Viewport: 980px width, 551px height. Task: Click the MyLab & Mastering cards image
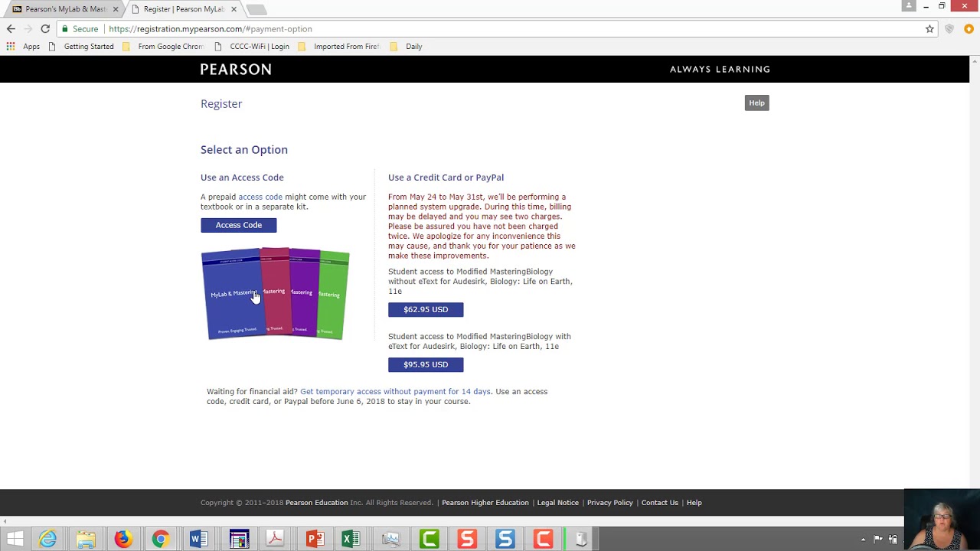coord(276,293)
